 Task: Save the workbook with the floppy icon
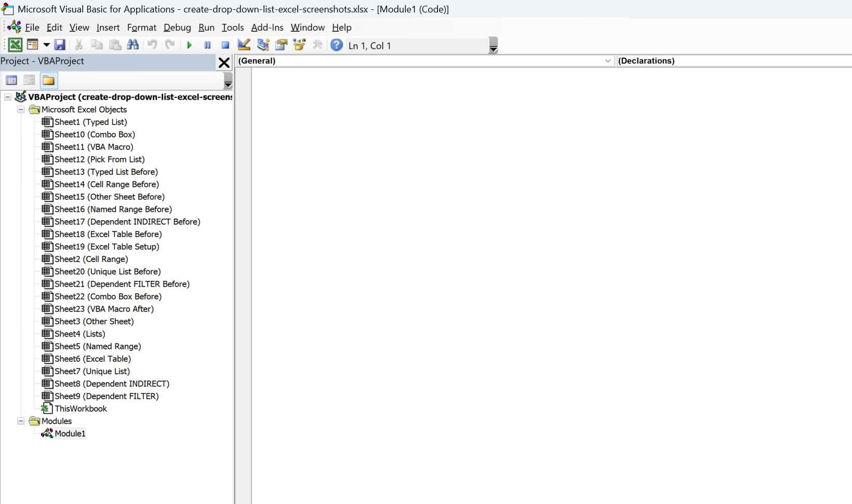coord(60,45)
